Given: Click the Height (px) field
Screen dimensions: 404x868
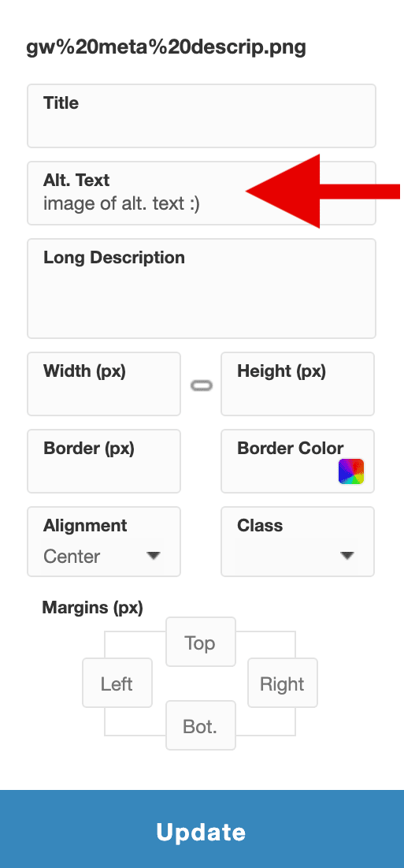Looking at the screenshot, I should (298, 384).
